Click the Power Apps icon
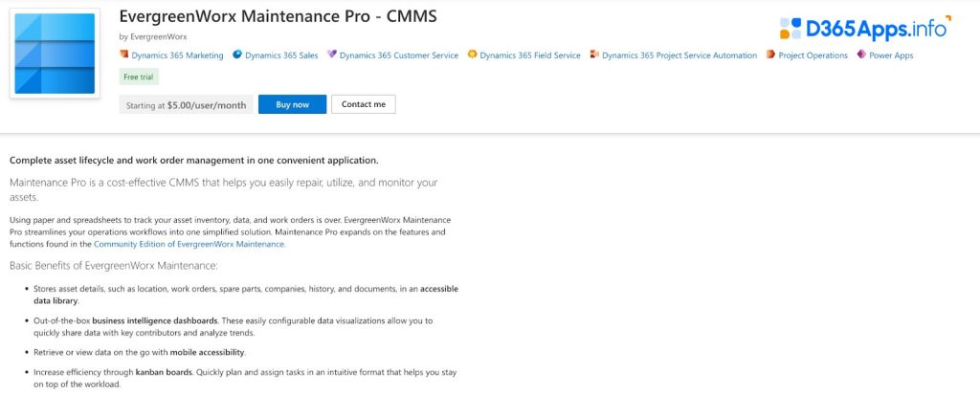The width and height of the screenshot is (980, 394). click(x=861, y=55)
